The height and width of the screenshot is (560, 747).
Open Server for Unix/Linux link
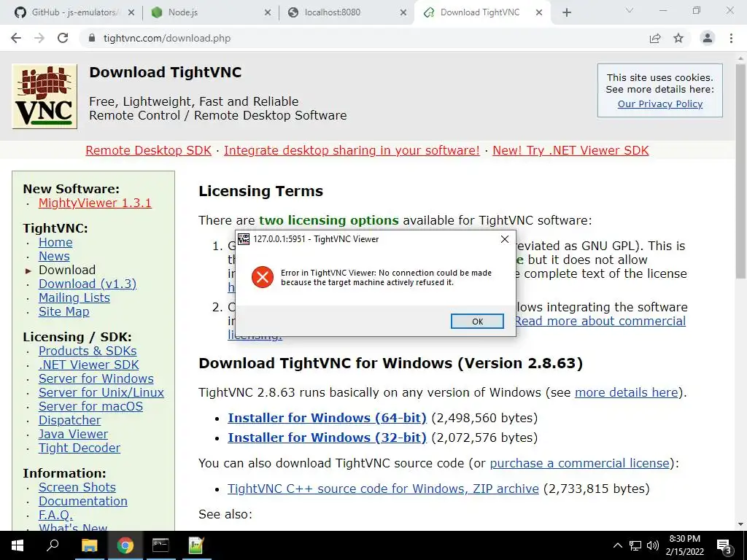pyautogui.click(x=101, y=392)
